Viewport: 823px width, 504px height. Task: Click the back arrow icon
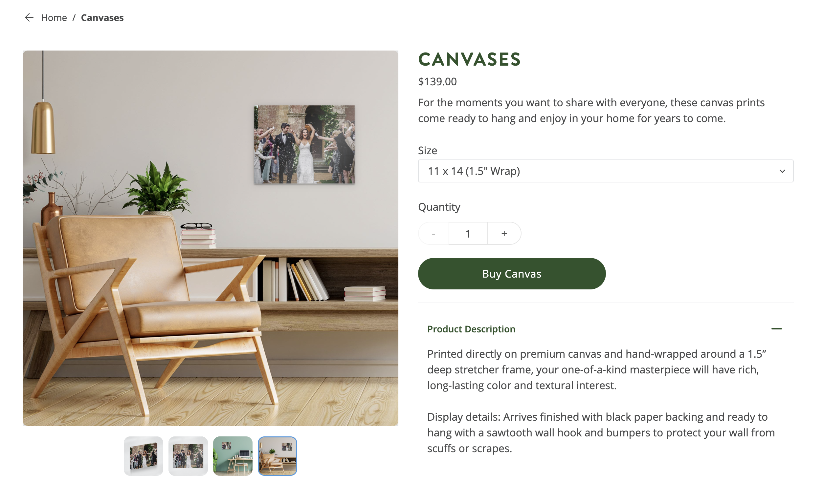click(x=29, y=17)
